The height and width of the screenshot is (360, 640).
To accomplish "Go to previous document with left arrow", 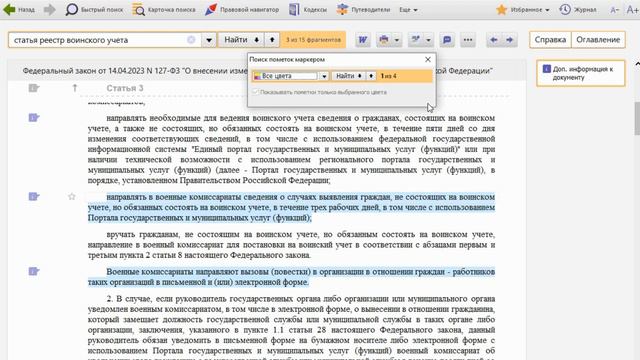I will [494, 40].
